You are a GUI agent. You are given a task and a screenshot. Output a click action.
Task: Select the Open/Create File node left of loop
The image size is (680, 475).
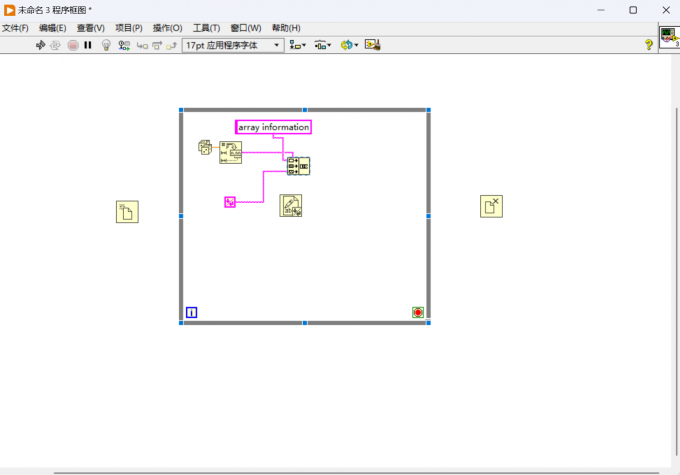127,212
